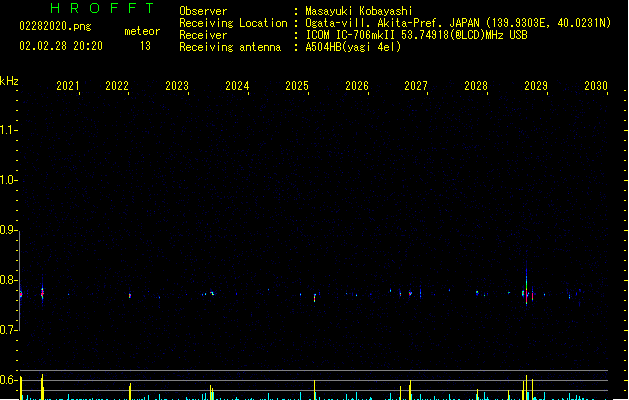
Task: Click the 2027 time axis marker
Action: 416,86
